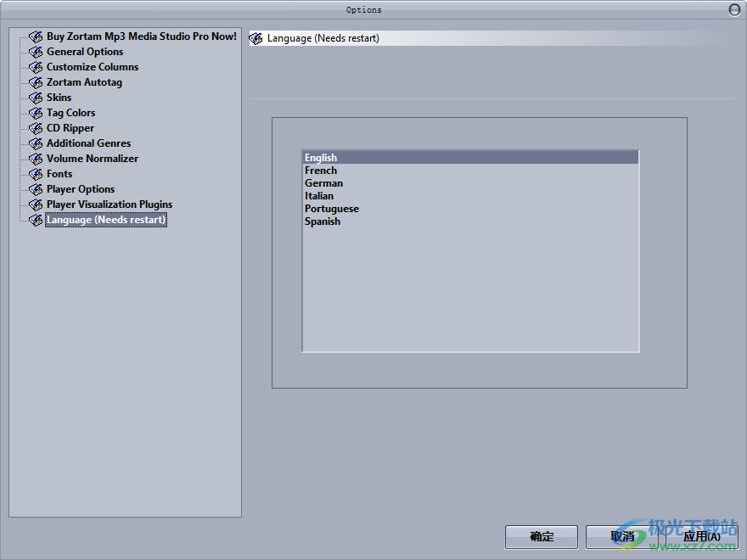Click the Zortam Autotag sidebar icon
Viewport: 747px width, 560px height.
[35, 82]
